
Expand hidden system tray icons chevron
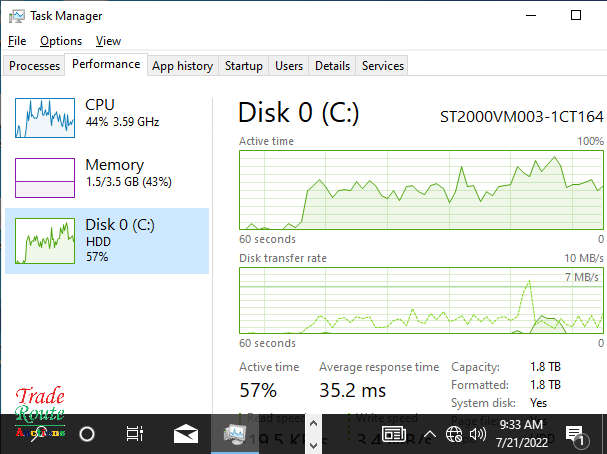click(x=429, y=434)
